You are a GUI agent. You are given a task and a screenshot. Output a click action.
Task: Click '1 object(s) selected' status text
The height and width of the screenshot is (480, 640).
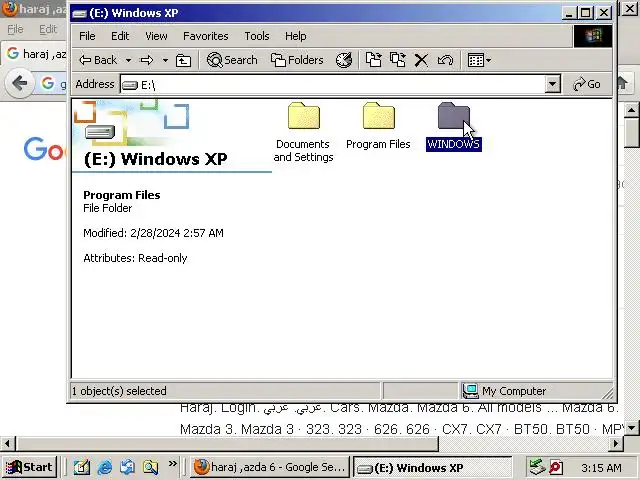point(119,391)
